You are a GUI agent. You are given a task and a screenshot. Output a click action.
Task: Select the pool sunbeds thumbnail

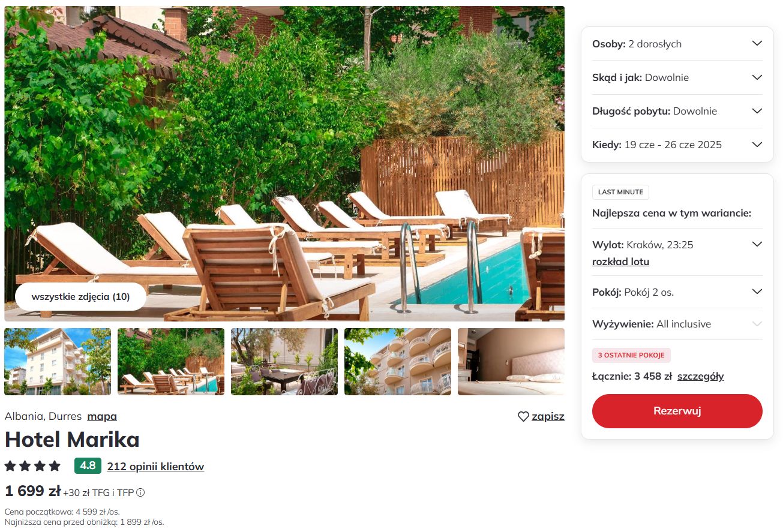pos(171,362)
